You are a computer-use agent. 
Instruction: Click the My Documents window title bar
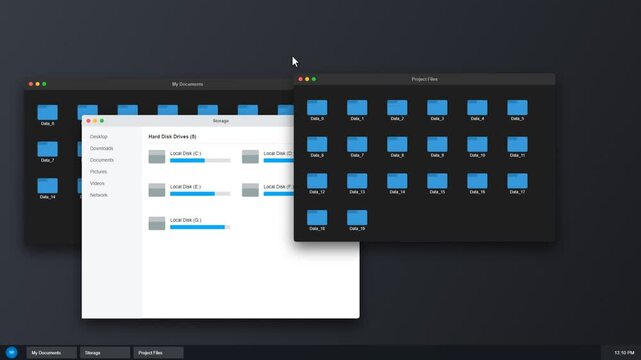(159, 84)
